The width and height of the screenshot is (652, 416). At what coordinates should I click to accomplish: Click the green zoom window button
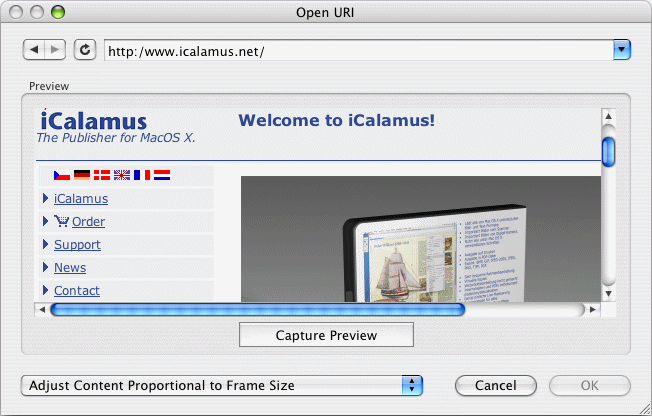(58, 12)
